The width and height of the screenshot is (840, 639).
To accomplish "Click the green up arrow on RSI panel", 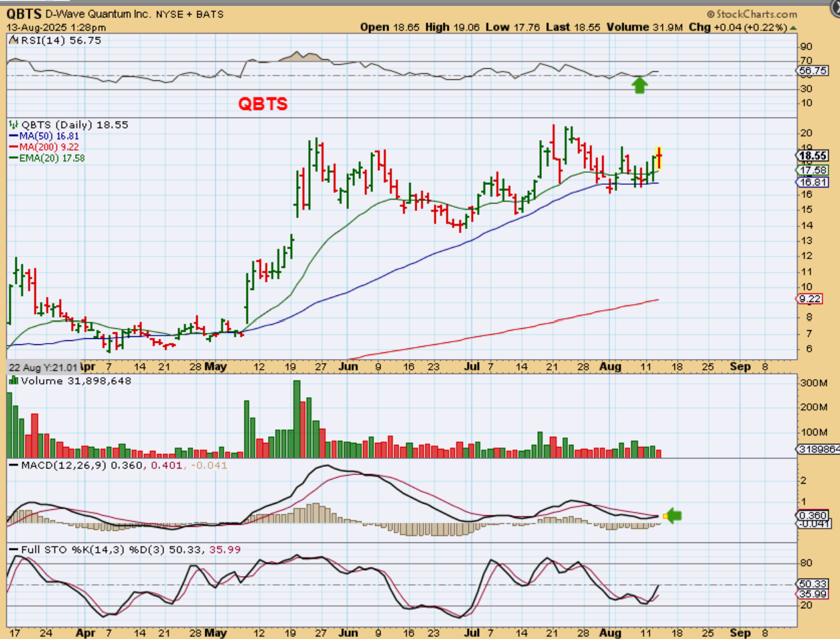I will coord(640,85).
